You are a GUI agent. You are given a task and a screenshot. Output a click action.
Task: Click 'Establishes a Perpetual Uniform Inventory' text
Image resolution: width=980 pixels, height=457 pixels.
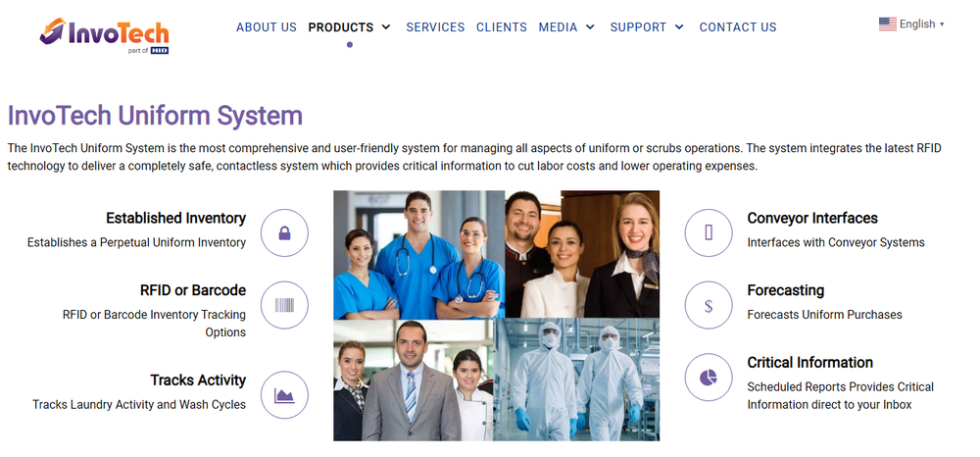pyautogui.click(x=136, y=242)
